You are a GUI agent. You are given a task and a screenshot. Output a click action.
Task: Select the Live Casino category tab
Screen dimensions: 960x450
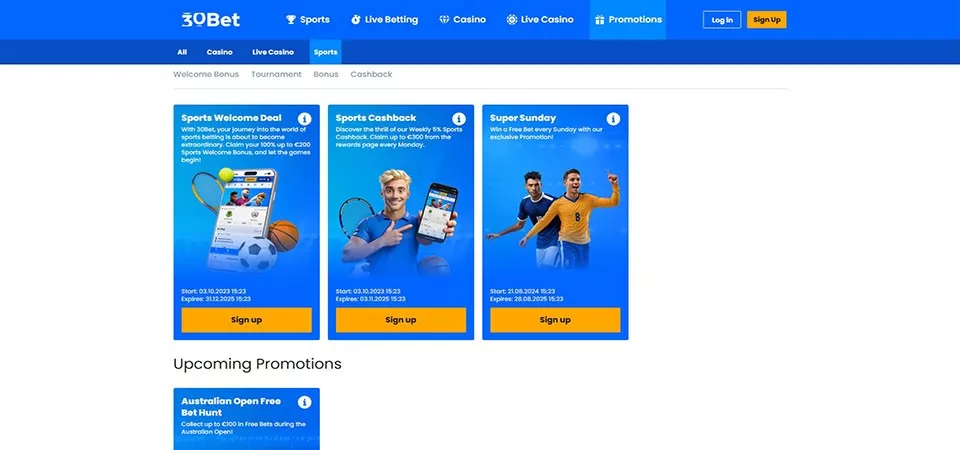[x=273, y=52]
